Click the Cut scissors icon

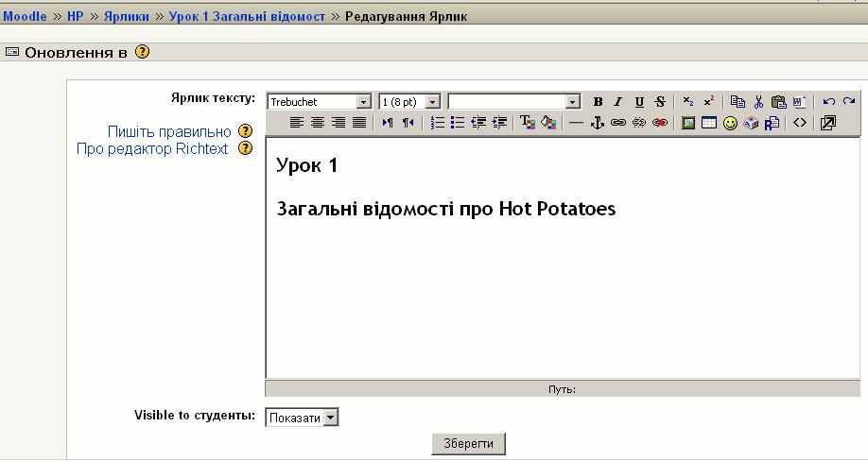pos(758,102)
